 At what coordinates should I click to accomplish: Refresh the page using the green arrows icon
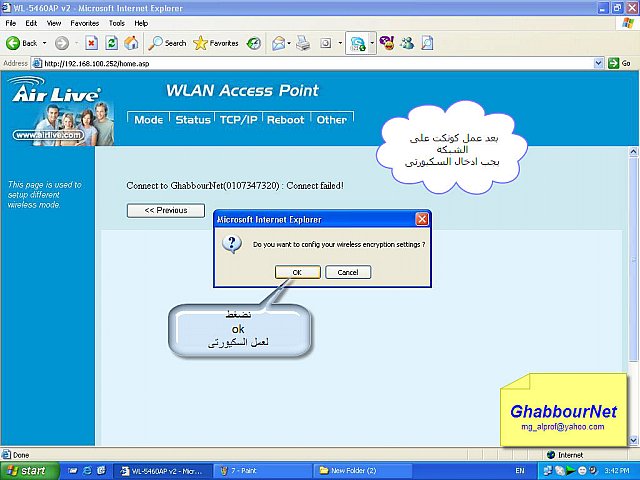(x=111, y=43)
